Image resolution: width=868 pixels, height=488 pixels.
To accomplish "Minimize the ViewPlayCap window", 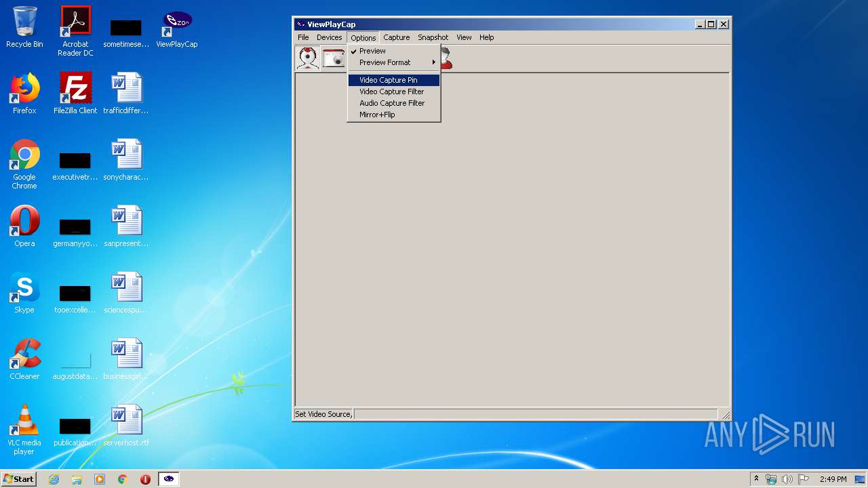I will click(700, 24).
